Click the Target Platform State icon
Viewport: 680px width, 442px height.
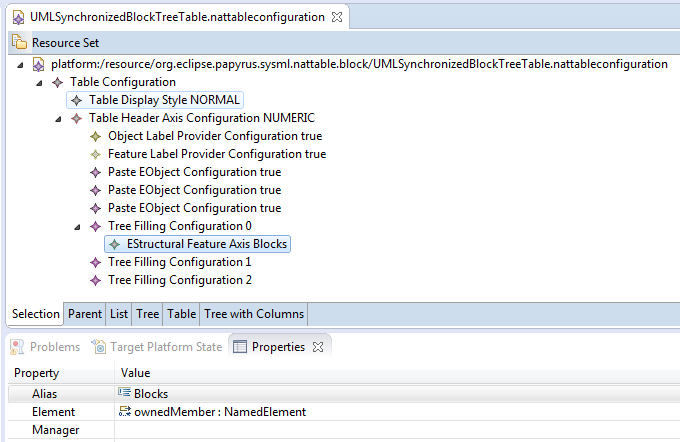(99, 347)
